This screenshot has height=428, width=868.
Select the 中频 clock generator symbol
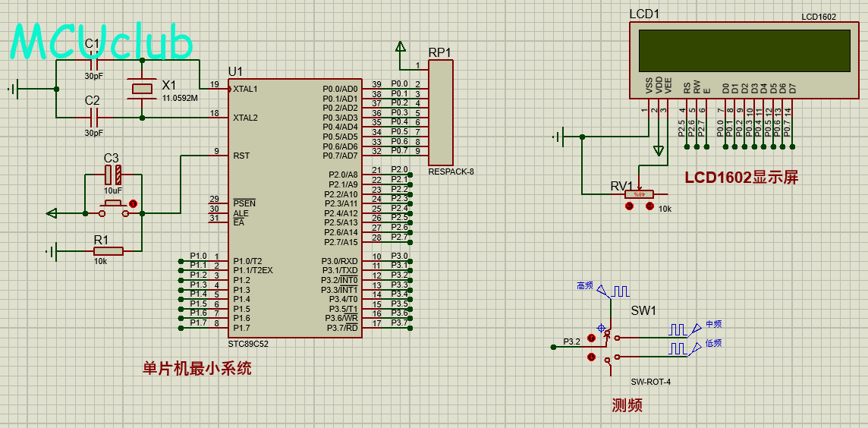coord(678,329)
